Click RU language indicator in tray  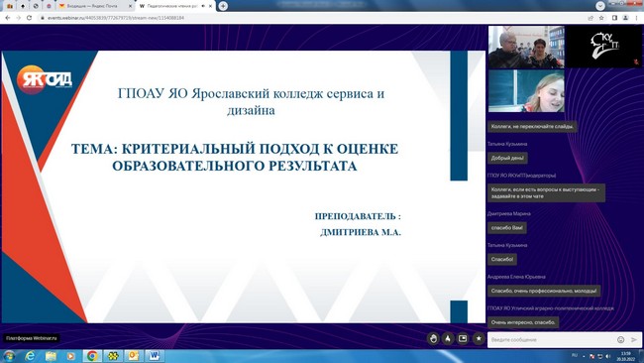pyautogui.click(x=575, y=355)
